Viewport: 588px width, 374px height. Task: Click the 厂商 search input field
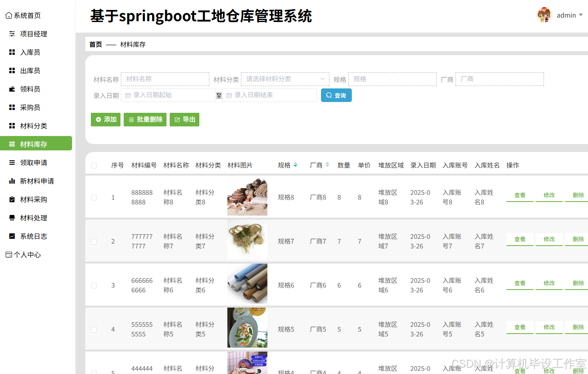tap(500, 79)
